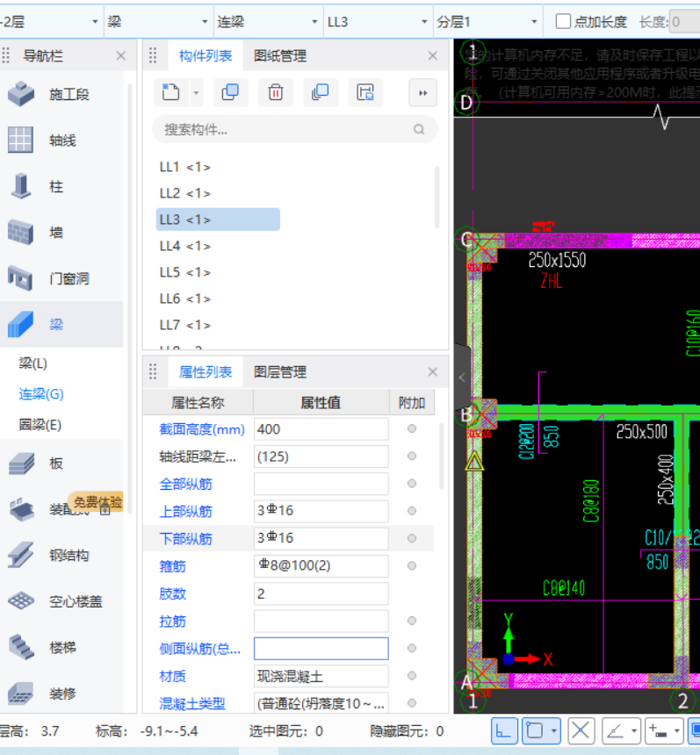Click the 截面高度 value cell 400

coord(321,429)
